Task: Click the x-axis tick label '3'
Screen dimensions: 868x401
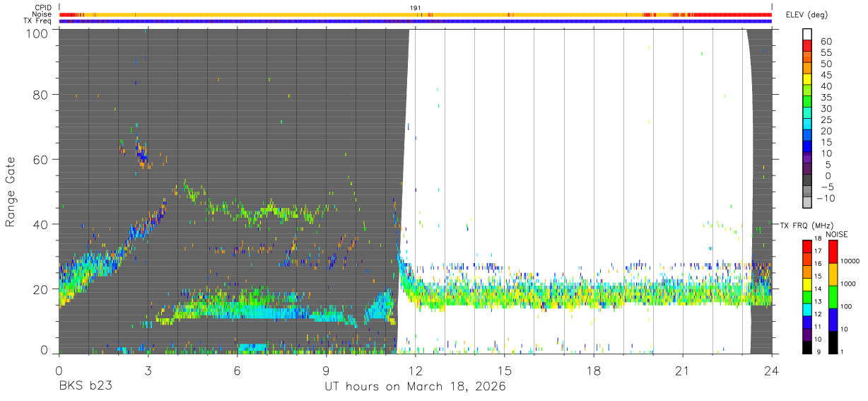Action: (148, 370)
